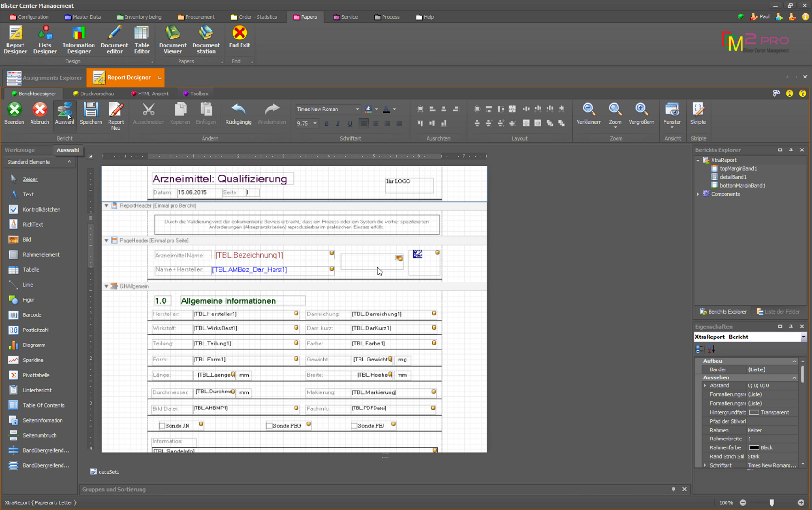Toggle the Sonde PEG checkbox
The height and width of the screenshot is (510, 812).
coord(269,426)
